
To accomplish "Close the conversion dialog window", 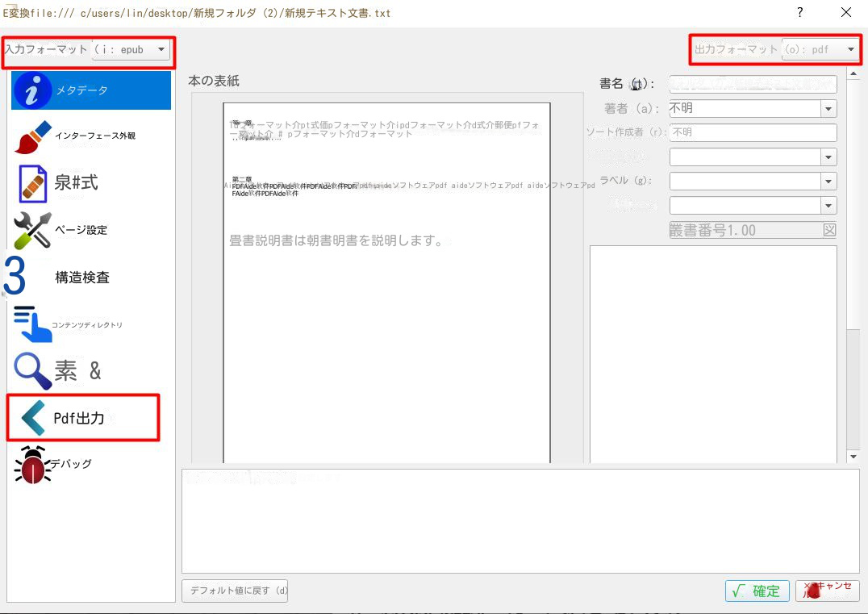I will click(x=846, y=12).
